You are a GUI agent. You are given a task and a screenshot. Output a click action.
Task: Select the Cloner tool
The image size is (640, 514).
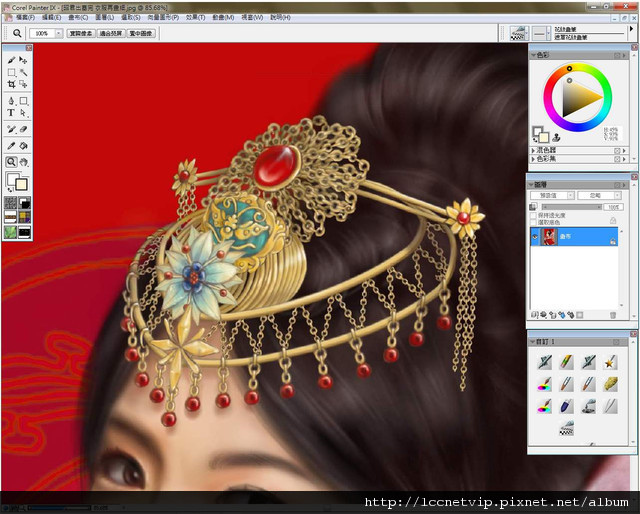pyautogui.click(x=11, y=129)
